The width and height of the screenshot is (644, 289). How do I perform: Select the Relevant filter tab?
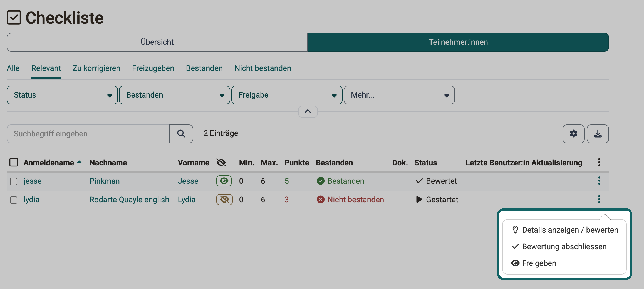click(46, 68)
